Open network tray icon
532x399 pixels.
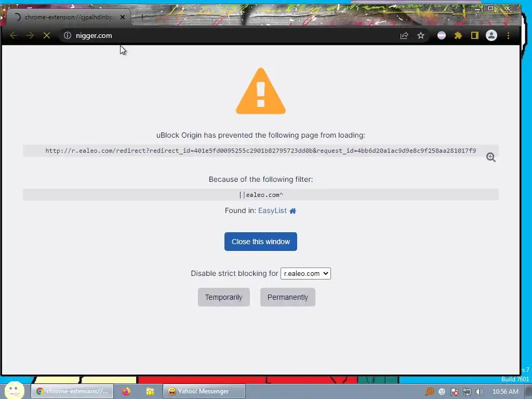(x=467, y=392)
